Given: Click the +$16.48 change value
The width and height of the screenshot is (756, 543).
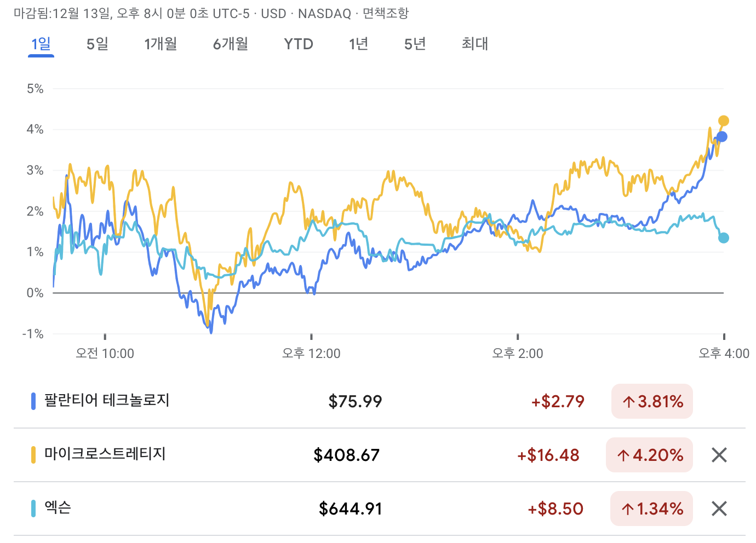Looking at the screenshot, I should point(548,455).
